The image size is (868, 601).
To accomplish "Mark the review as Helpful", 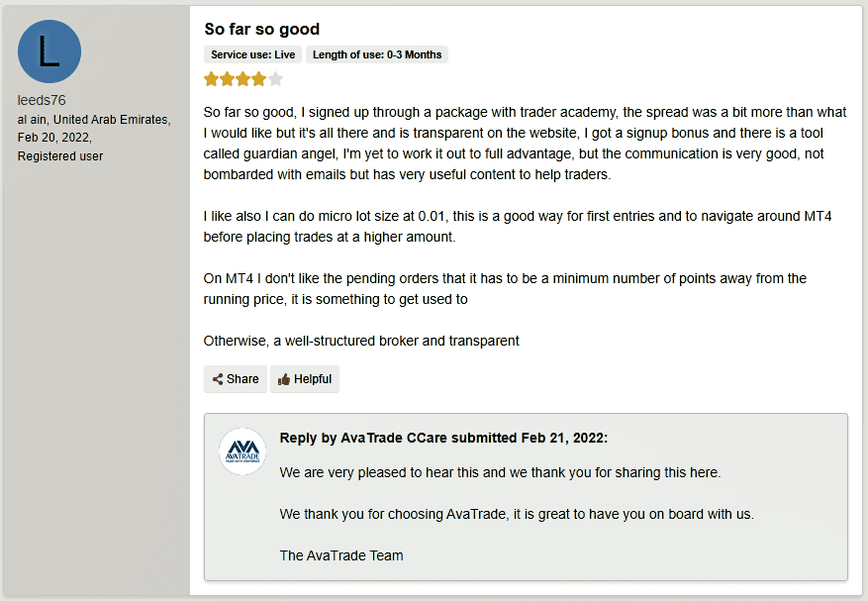I will (305, 379).
